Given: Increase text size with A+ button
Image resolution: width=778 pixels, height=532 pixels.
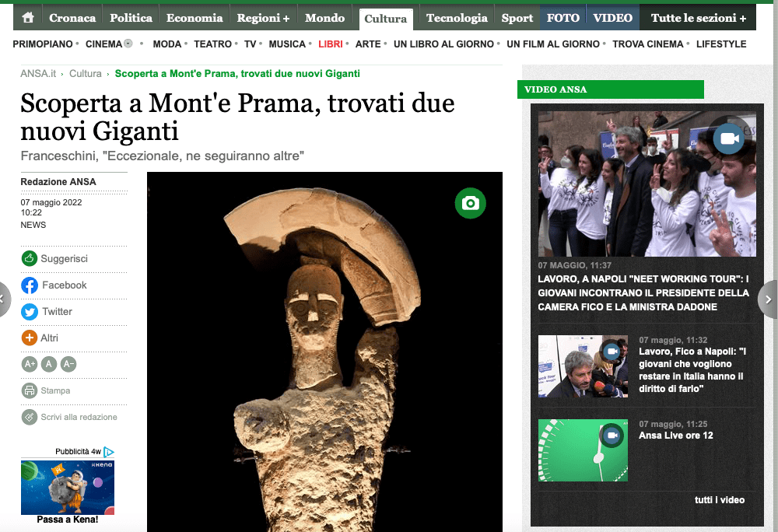Looking at the screenshot, I should pyautogui.click(x=30, y=364).
